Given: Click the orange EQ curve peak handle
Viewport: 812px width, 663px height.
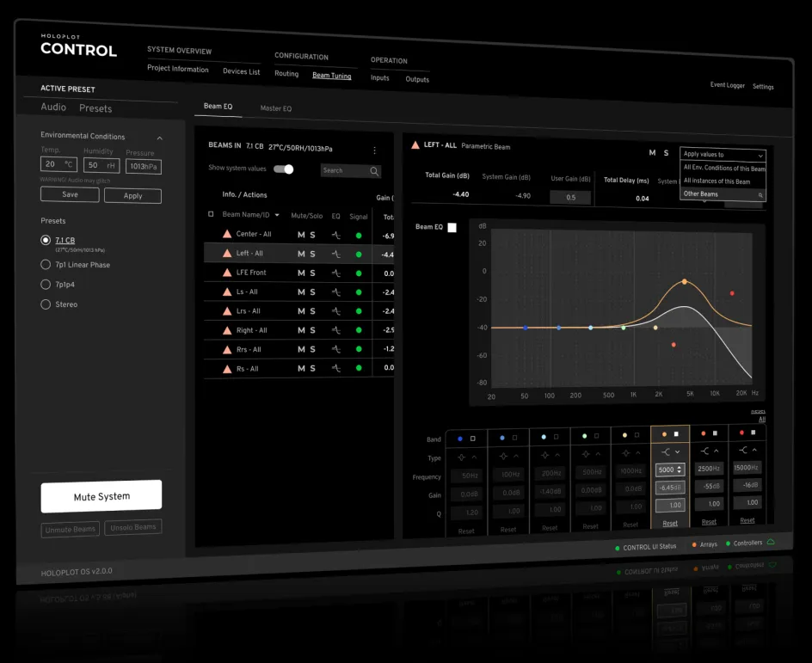Looking at the screenshot, I should (685, 282).
